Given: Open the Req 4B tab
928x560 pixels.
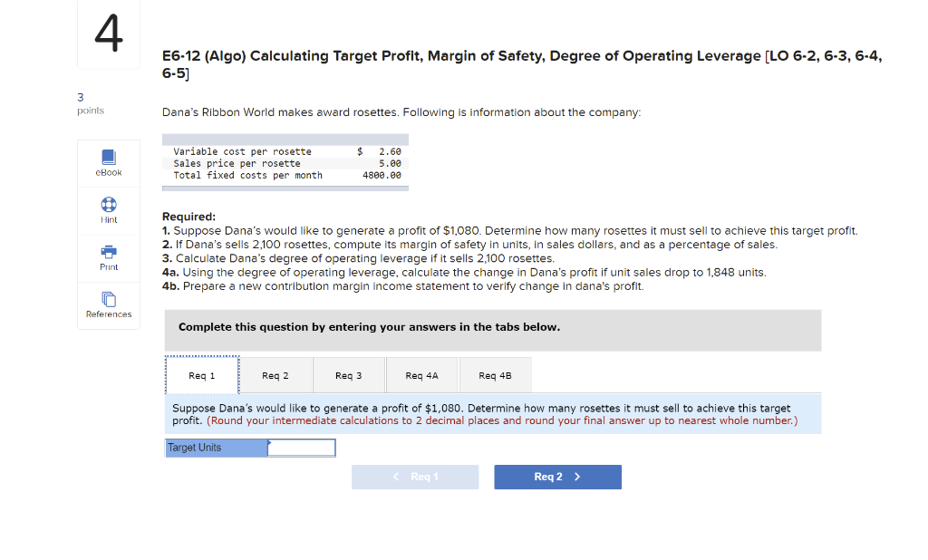Looking at the screenshot, I should (496, 374).
